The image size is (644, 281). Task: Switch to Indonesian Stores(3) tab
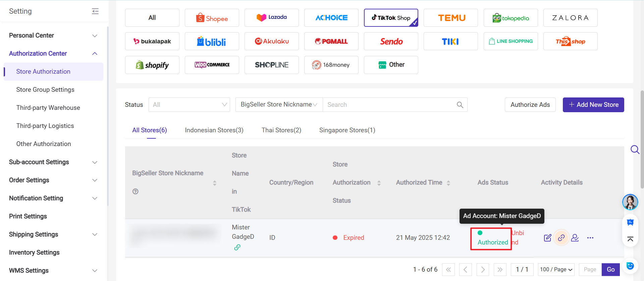[214, 130]
